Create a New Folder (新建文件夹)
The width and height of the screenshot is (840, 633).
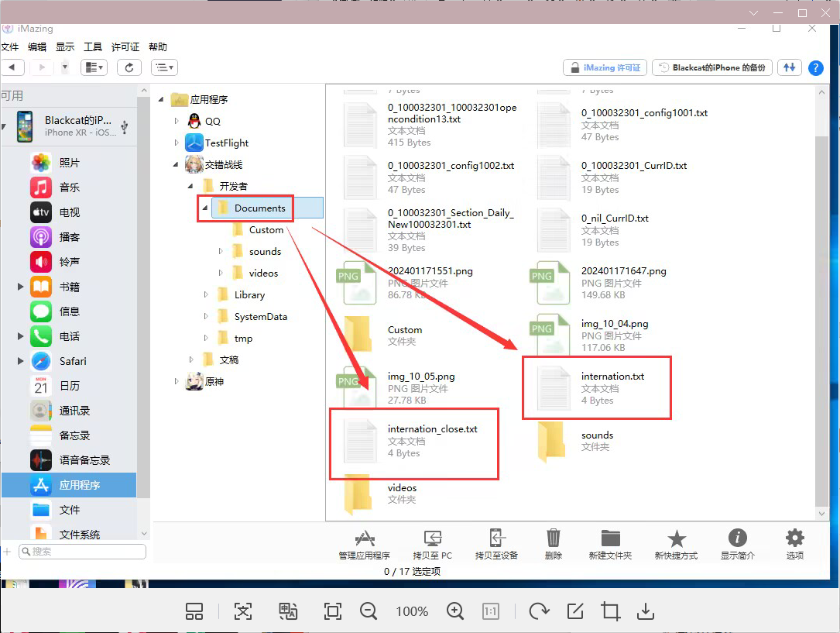click(610, 545)
